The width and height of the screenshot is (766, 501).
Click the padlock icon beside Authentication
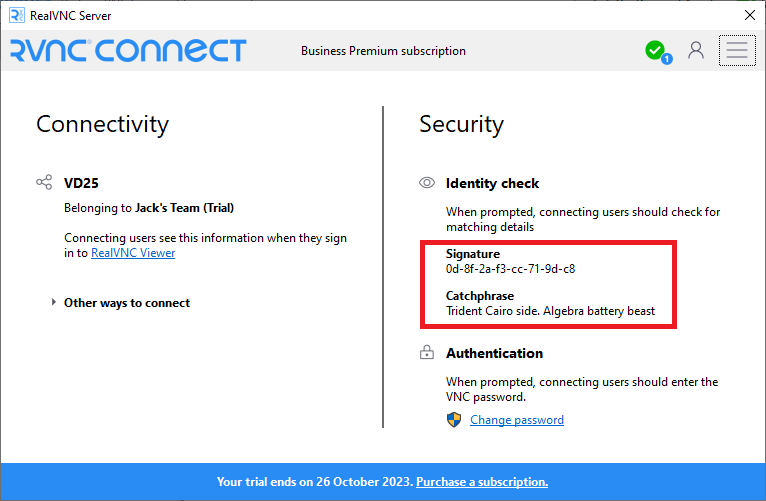click(427, 353)
